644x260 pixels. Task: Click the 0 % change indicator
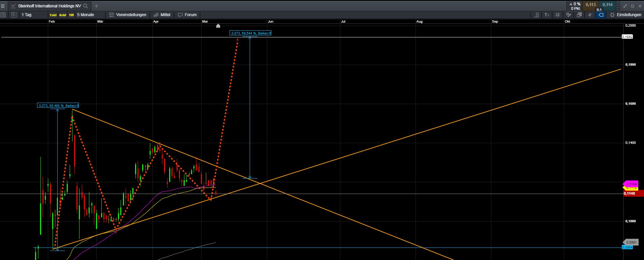tap(575, 4)
